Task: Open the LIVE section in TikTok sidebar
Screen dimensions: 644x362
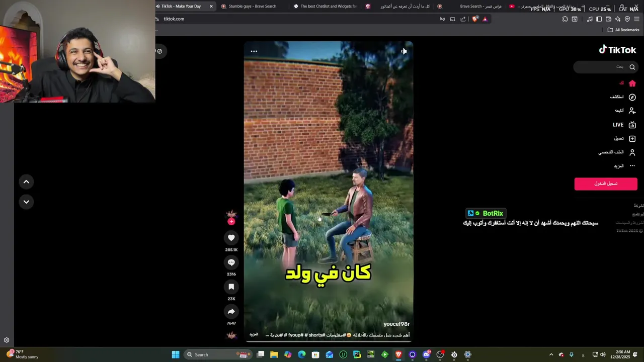Action: coord(624,125)
